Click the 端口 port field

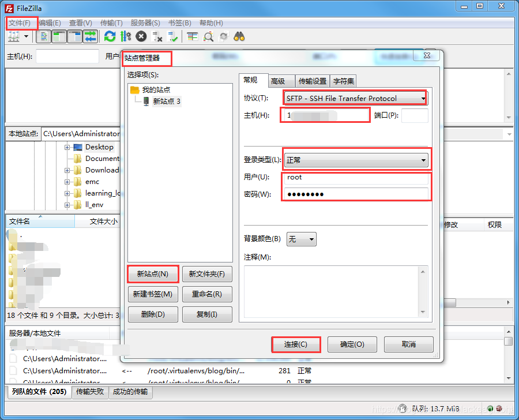415,115
